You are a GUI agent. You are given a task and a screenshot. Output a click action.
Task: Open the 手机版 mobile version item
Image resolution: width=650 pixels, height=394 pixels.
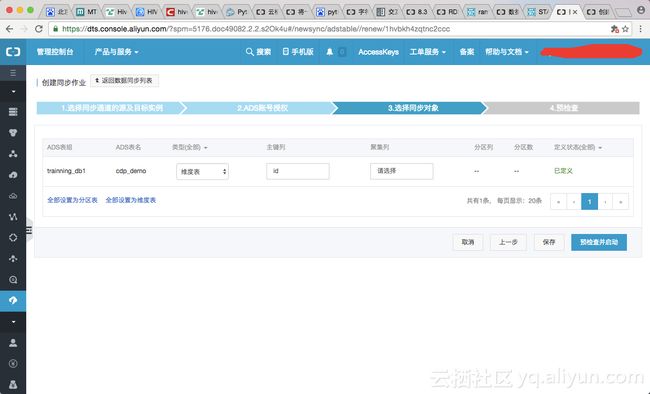298,52
